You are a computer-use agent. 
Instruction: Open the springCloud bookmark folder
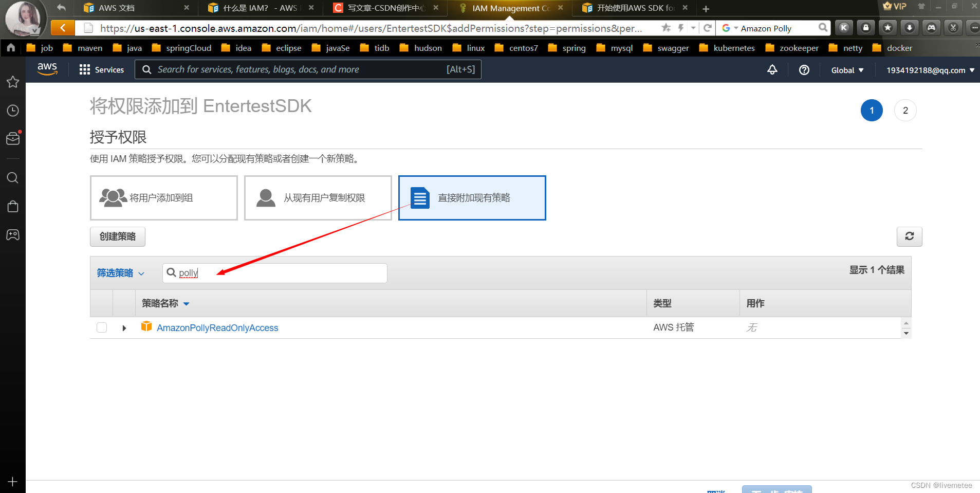click(x=181, y=48)
